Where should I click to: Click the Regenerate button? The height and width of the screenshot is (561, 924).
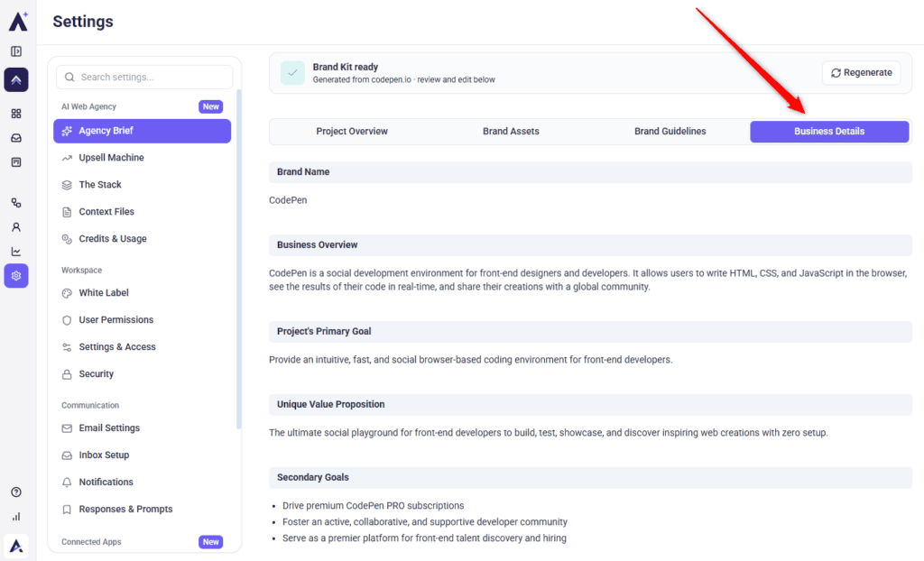coord(861,73)
